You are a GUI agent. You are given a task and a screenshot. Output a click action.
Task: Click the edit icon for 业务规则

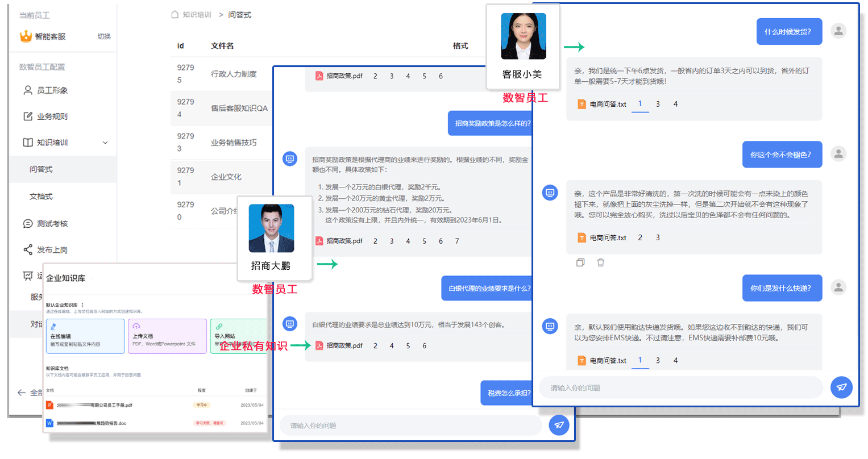click(x=27, y=116)
